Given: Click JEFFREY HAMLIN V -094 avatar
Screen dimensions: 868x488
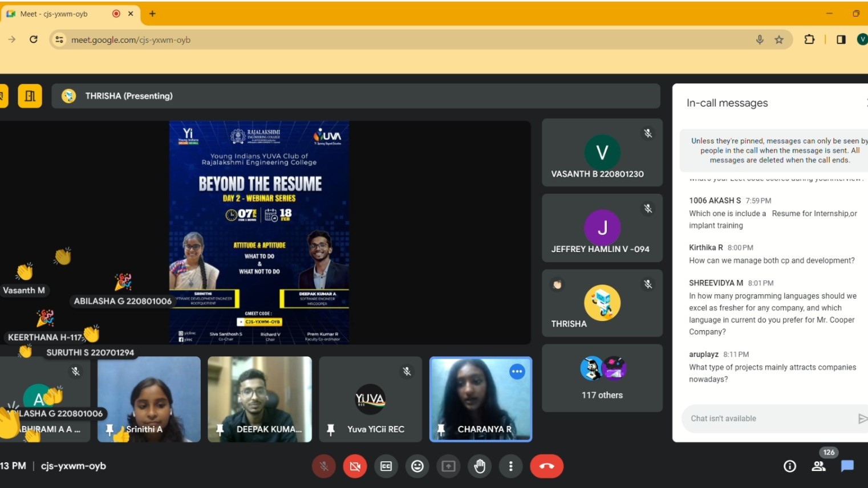Looking at the screenshot, I should [x=602, y=227].
